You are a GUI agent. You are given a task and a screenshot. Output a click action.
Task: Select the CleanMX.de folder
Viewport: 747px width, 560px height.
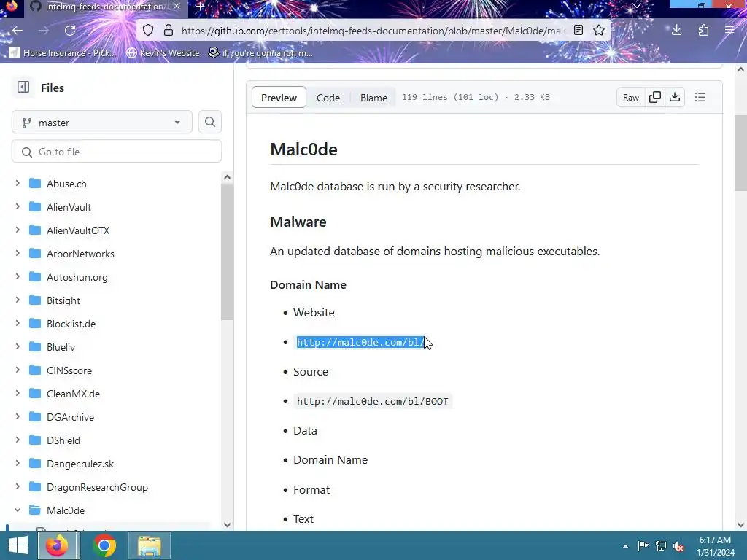[x=73, y=393]
